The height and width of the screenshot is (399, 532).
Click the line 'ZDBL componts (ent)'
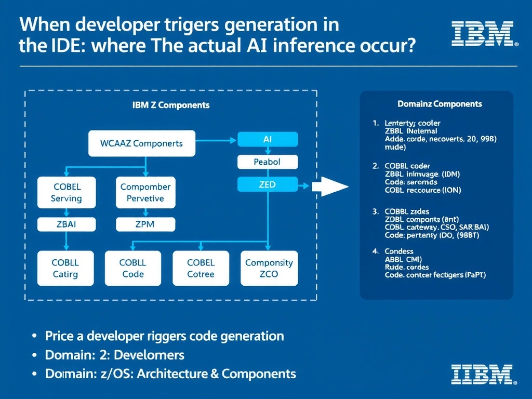422,219
